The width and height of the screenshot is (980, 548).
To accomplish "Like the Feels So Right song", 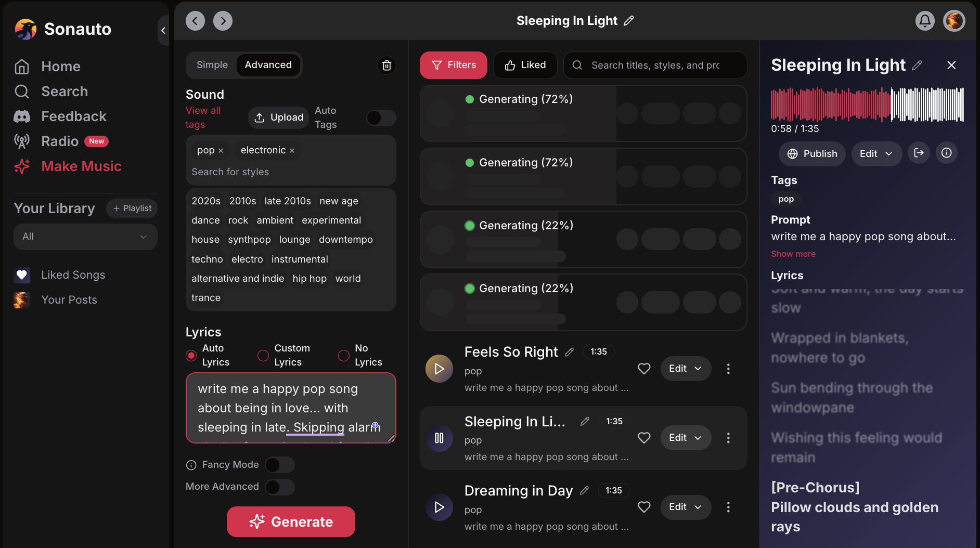I will pyautogui.click(x=644, y=369).
